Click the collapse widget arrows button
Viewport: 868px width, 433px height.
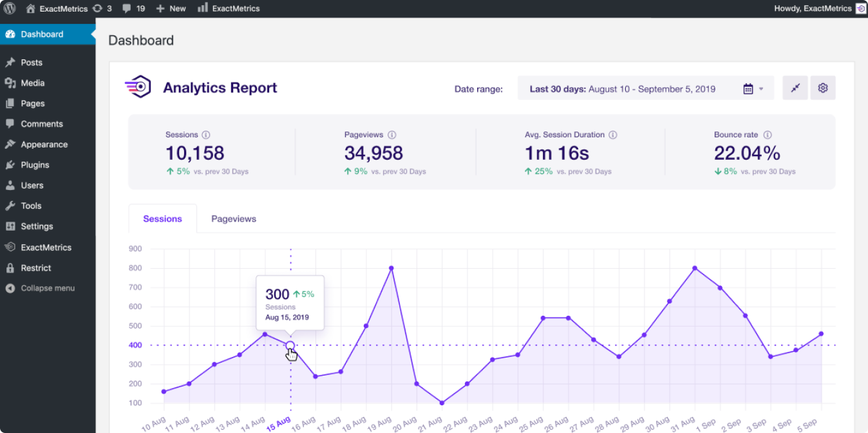[x=795, y=88]
